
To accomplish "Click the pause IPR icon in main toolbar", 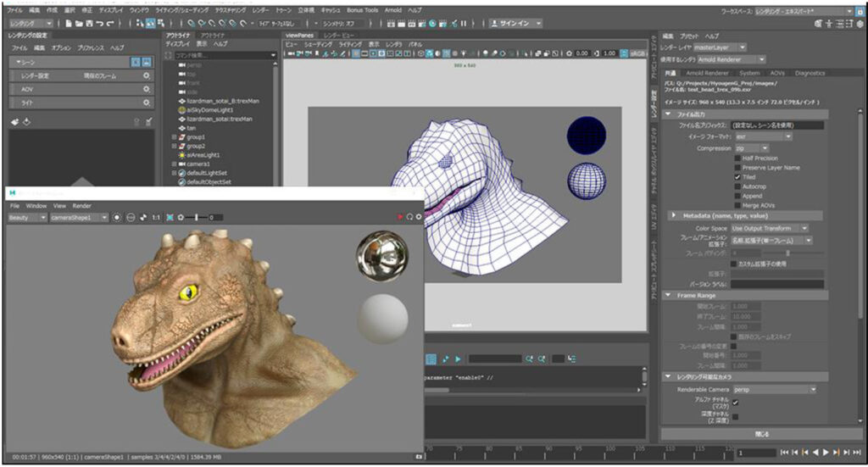I will (464, 23).
